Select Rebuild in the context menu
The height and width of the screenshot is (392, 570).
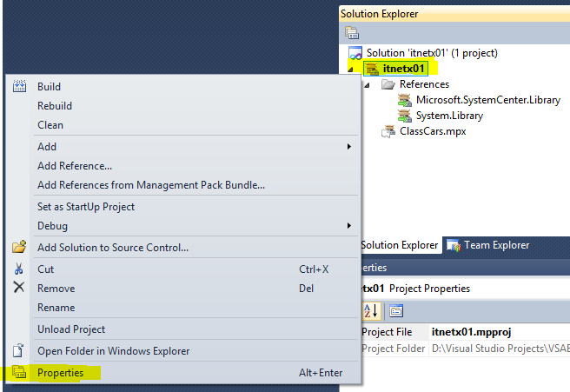click(x=55, y=106)
